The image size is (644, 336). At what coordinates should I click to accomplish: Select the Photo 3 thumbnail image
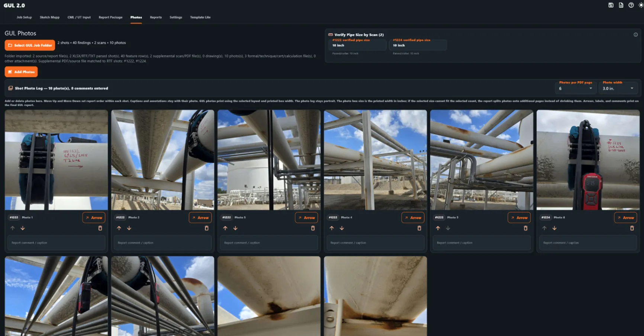point(269,160)
